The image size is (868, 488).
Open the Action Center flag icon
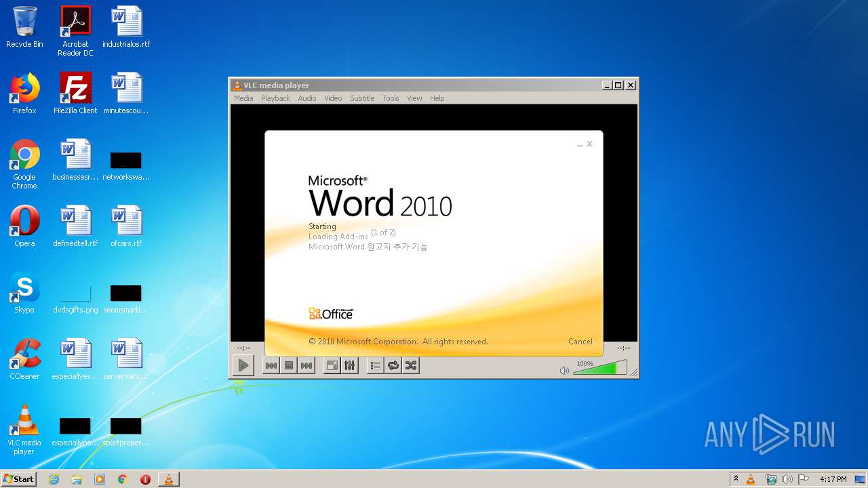(x=804, y=479)
